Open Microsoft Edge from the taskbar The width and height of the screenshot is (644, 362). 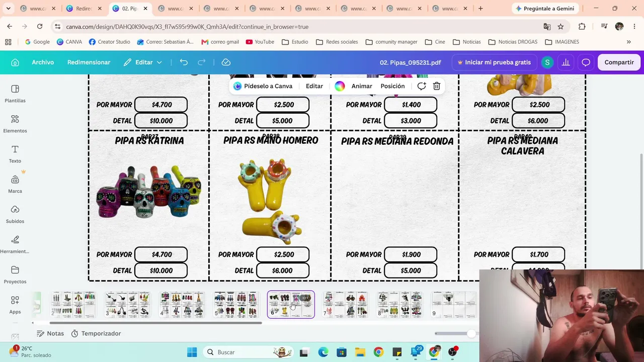pyautogui.click(x=323, y=352)
